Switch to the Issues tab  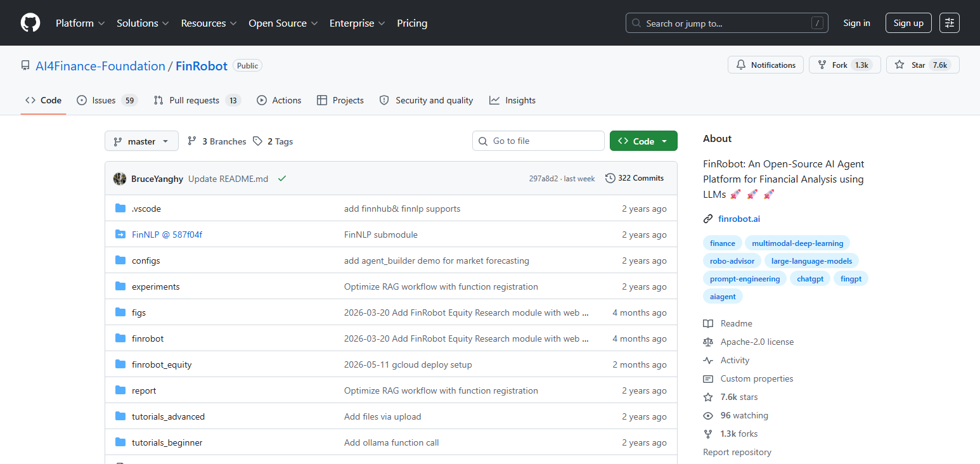tap(107, 100)
